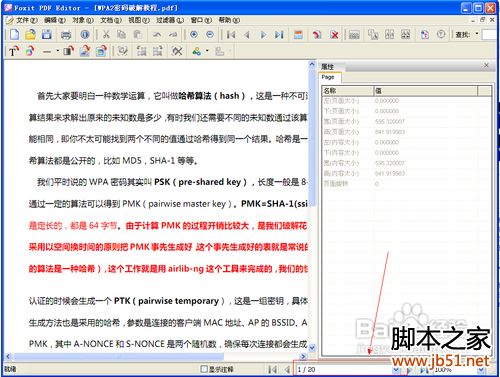500x377 pixels.
Task: Open the line tool dropdown arrow
Action: (57, 51)
